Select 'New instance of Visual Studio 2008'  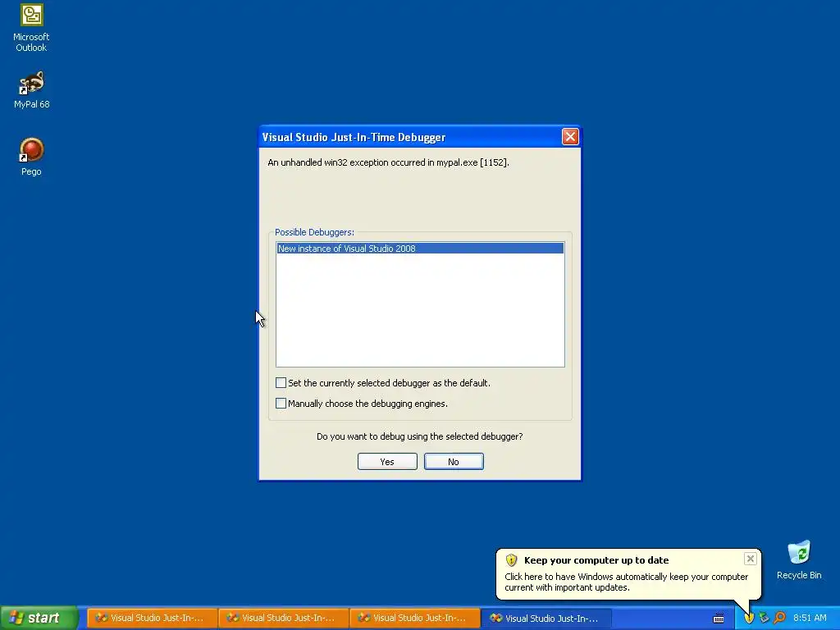[x=420, y=248]
